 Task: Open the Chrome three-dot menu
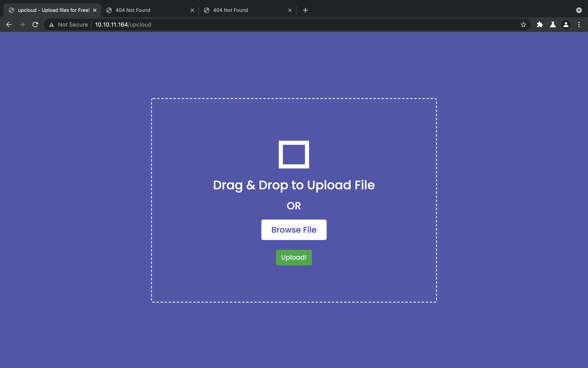coord(579,25)
